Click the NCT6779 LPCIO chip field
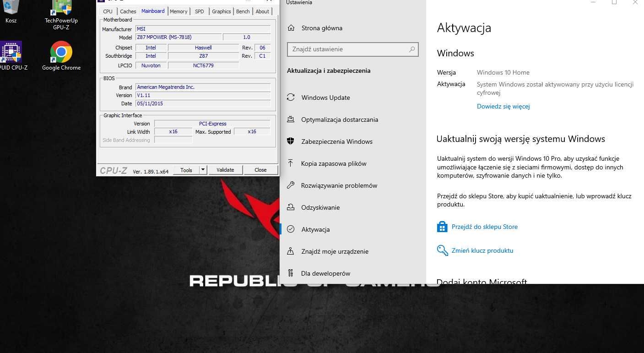This screenshot has height=353, width=644. 203,65
